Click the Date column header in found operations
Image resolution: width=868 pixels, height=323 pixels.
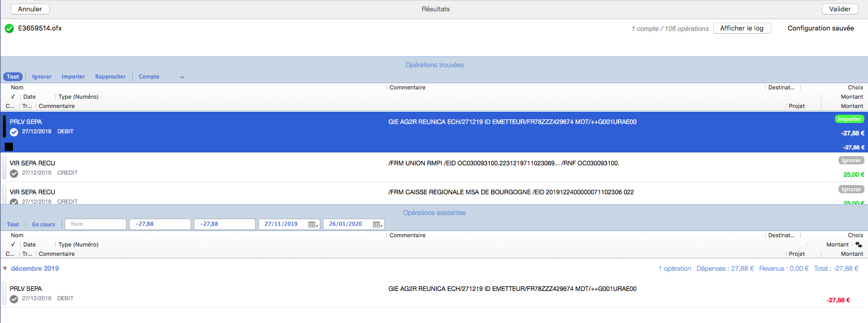(x=29, y=97)
